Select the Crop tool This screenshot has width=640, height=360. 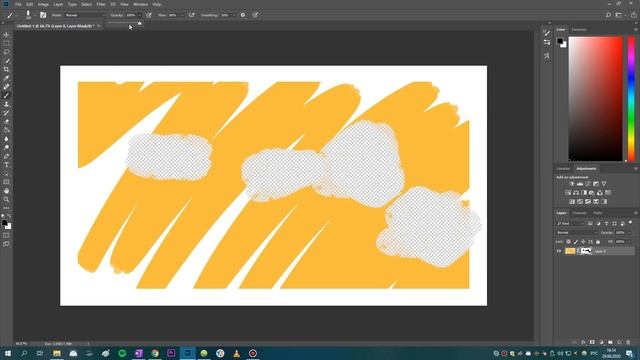pos(6,69)
